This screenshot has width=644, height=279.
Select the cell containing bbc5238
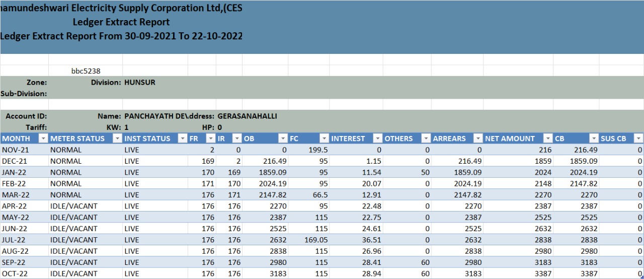[x=86, y=71]
